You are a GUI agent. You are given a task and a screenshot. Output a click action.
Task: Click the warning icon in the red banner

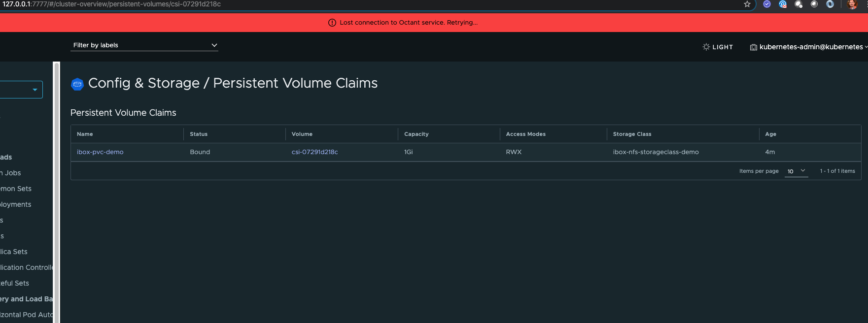(x=332, y=23)
